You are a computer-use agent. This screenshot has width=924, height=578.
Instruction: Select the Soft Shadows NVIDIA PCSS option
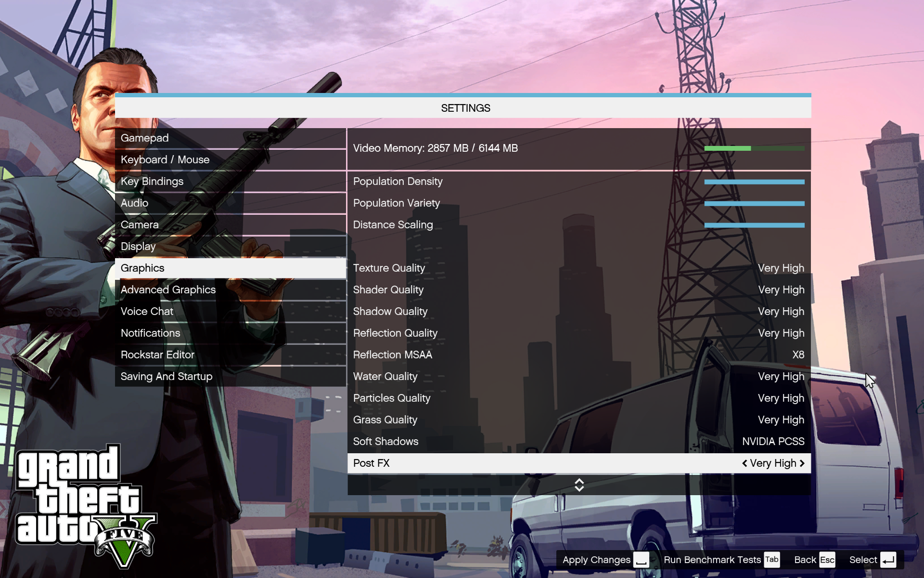pyautogui.click(x=772, y=442)
